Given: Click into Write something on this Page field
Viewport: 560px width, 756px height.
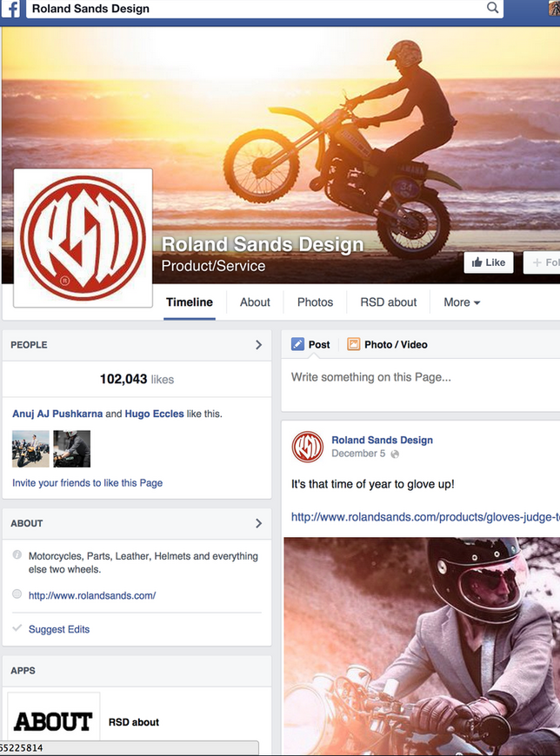Looking at the screenshot, I should [x=421, y=385].
